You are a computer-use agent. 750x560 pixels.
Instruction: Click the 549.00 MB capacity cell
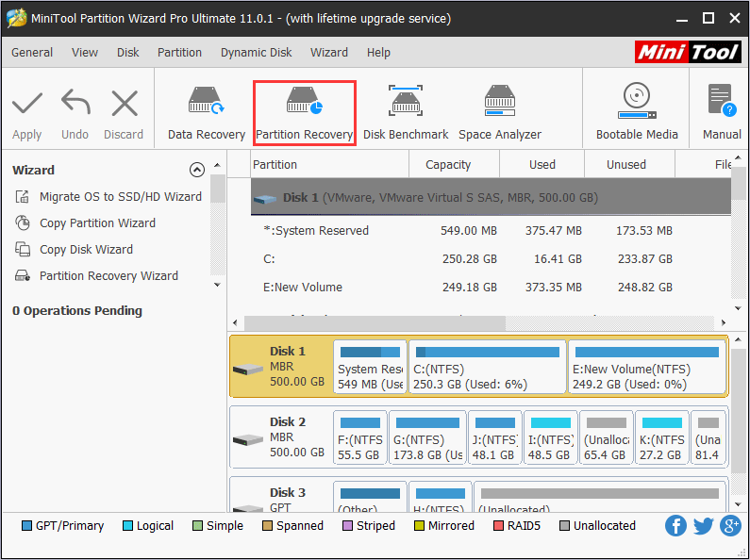point(469,230)
